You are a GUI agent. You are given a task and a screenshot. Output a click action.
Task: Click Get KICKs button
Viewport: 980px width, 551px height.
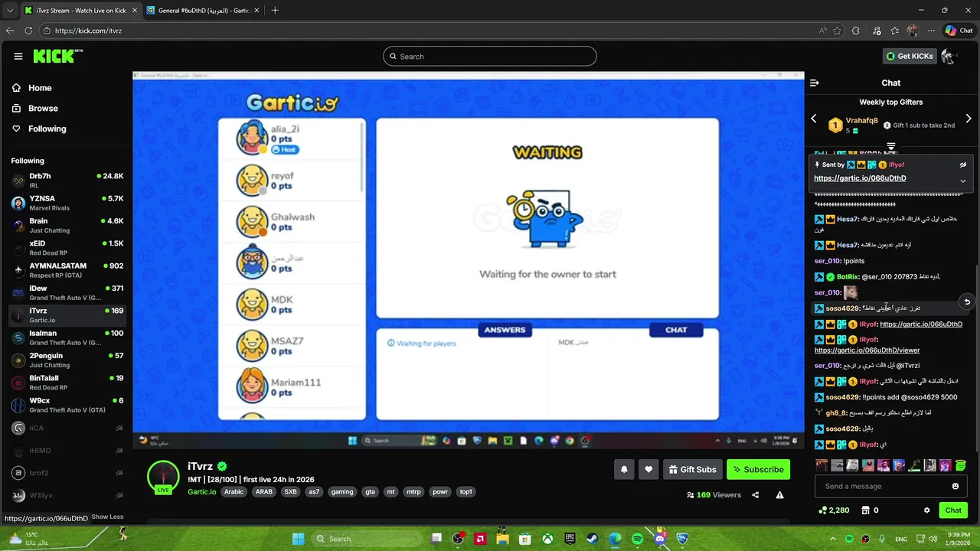pos(910,56)
